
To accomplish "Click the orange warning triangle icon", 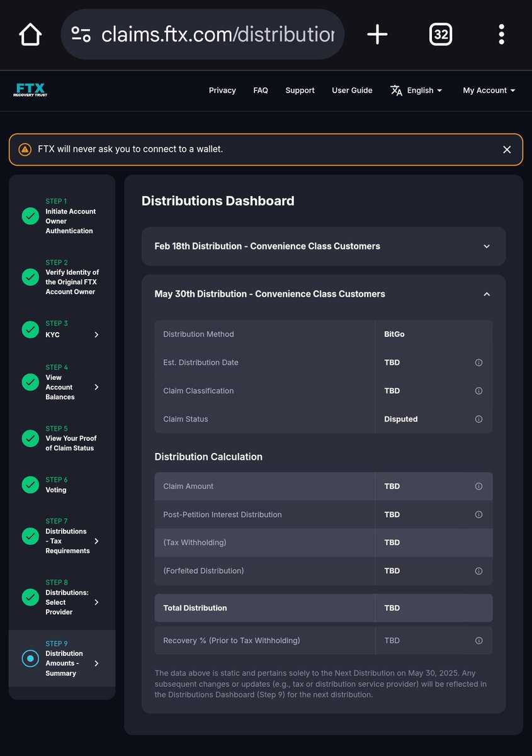I will coord(25,149).
